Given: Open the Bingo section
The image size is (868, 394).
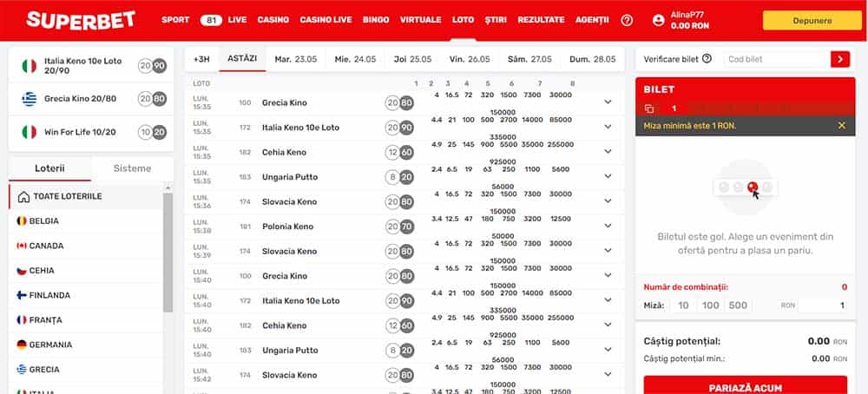Looking at the screenshot, I should coord(376,20).
